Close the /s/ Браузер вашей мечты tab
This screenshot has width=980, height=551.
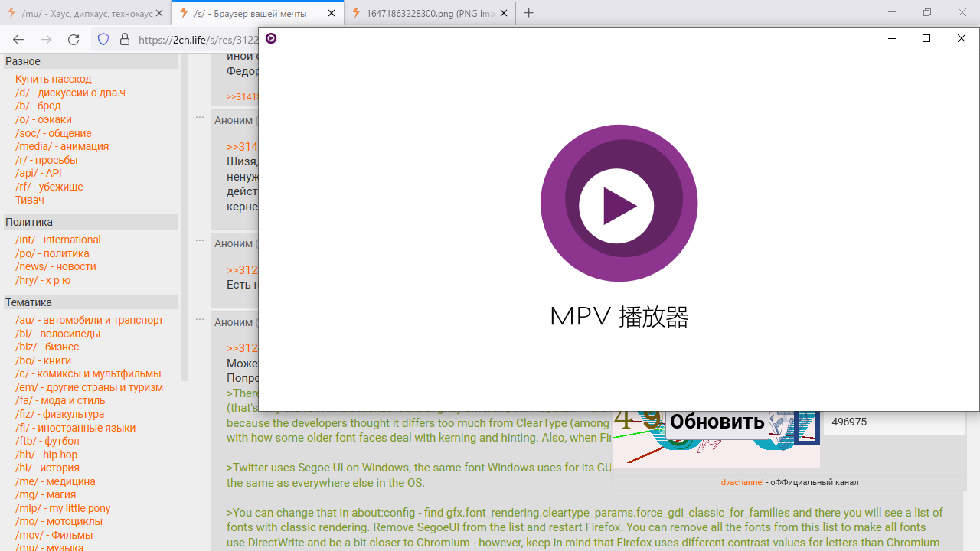pos(332,13)
